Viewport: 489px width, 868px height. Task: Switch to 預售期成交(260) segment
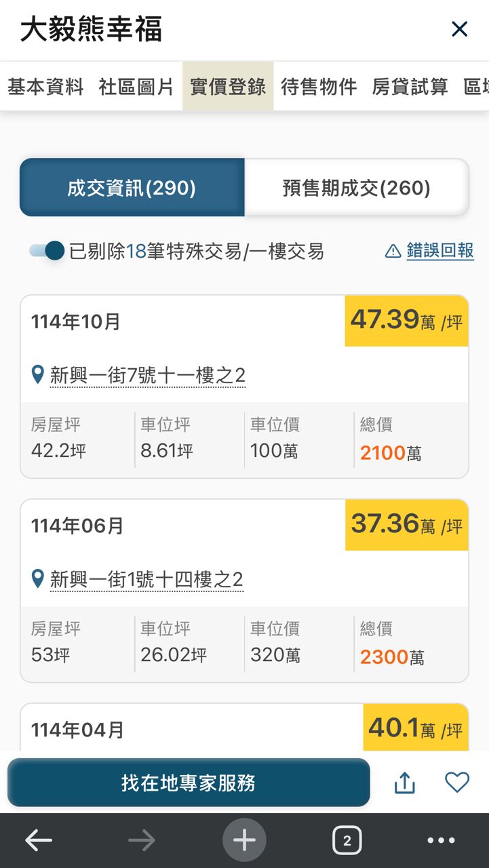click(356, 188)
